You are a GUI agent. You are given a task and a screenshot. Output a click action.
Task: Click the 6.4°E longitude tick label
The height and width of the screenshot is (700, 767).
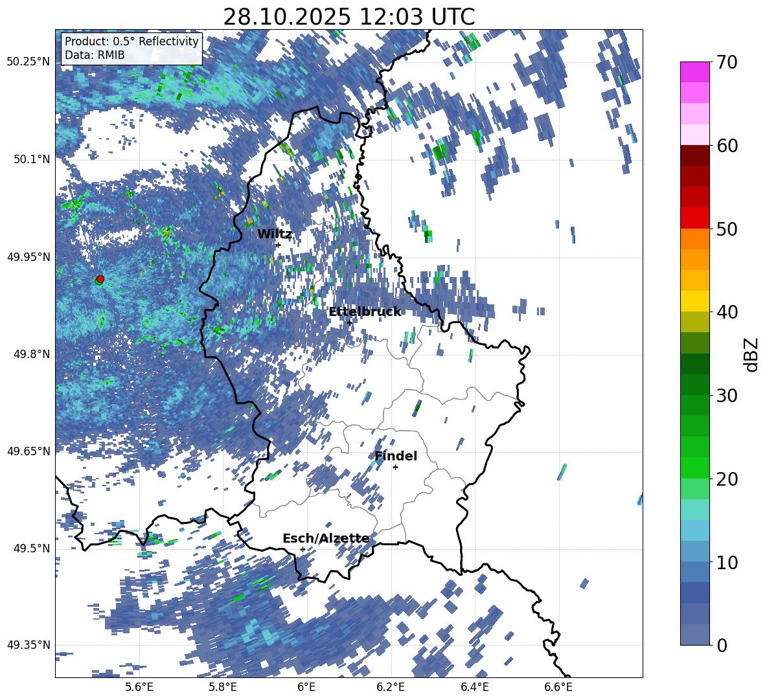tap(475, 687)
